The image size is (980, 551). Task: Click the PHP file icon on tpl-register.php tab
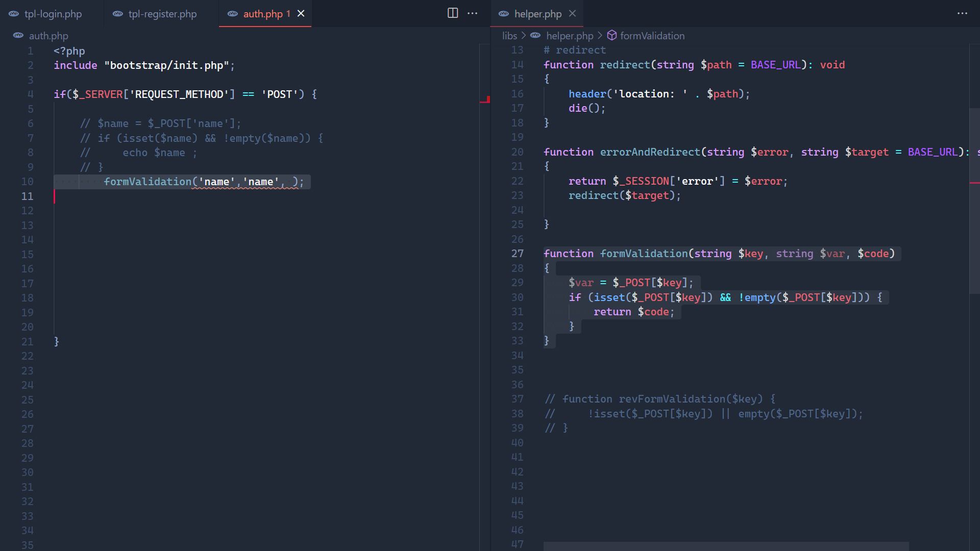pos(118,14)
